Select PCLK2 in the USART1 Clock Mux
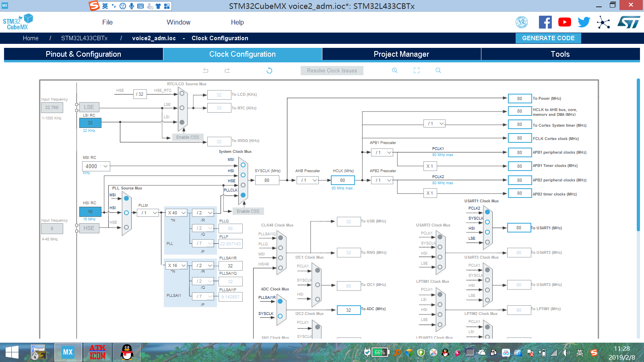Screen dimensions: 644x362 click(487, 212)
